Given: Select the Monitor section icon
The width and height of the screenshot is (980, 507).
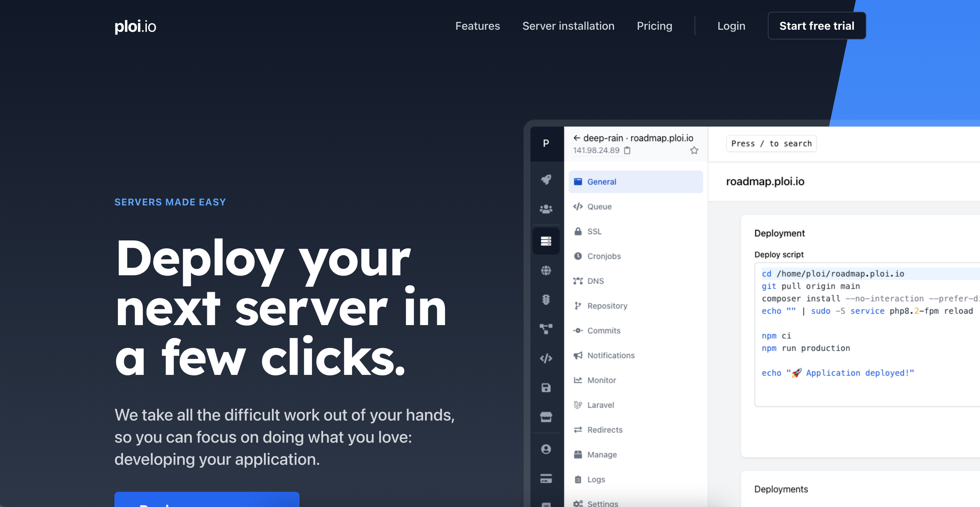Looking at the screenshot, I should (x=578, y=380).
